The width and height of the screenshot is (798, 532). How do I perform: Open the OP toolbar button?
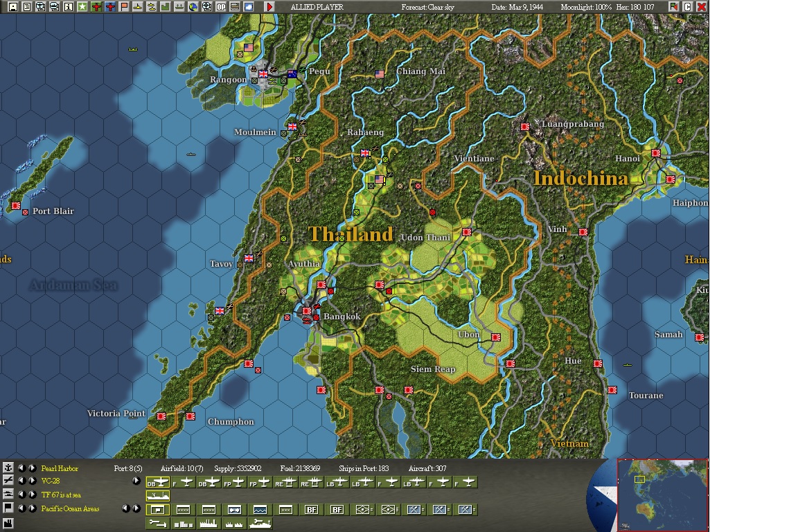pos(221,7)
